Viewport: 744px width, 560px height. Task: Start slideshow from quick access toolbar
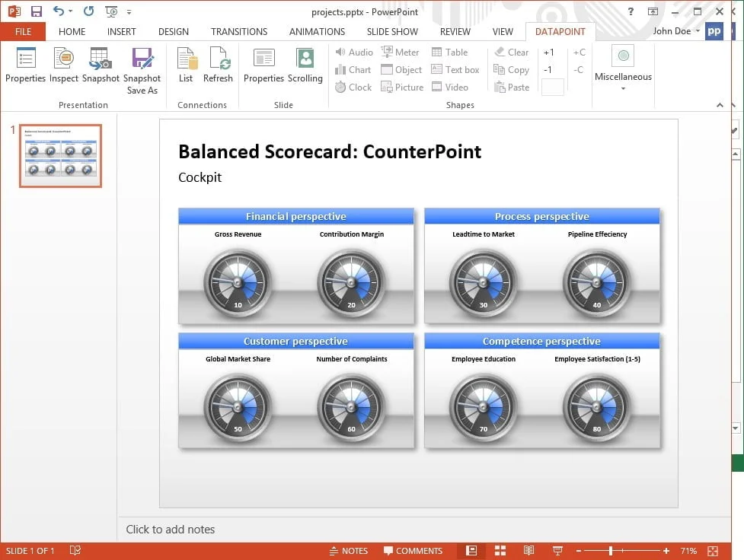pos(111,11)
